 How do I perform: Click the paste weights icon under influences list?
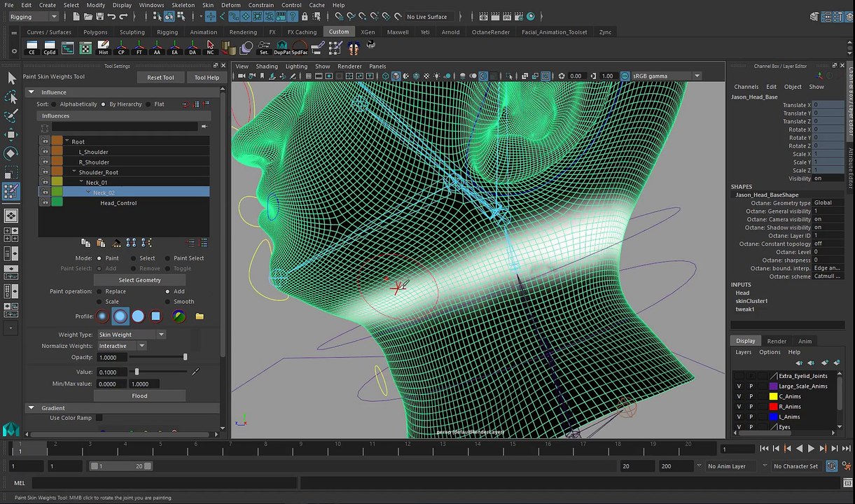point(101,243)
